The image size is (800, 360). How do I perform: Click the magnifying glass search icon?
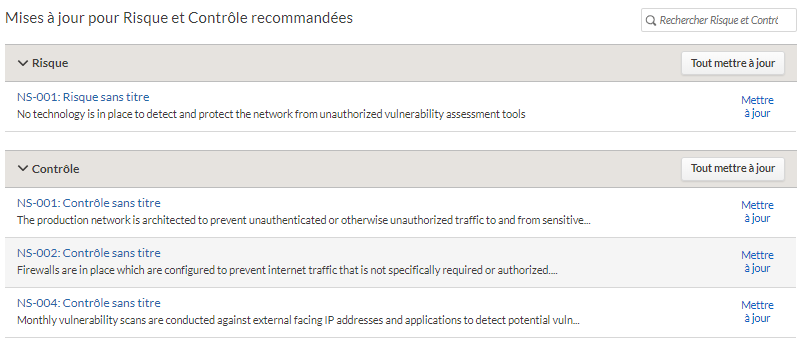tap(651, 20)
